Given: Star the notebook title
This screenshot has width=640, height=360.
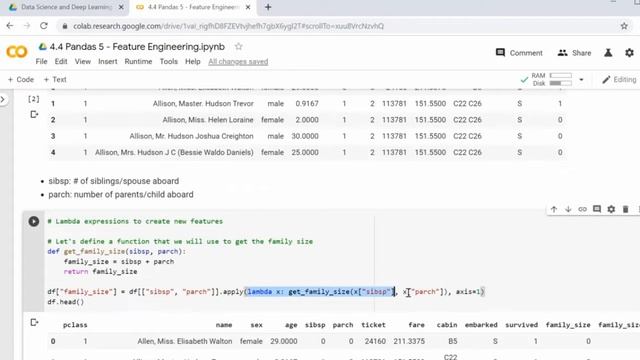Looking at the screenshot, I should click(239, 47).
